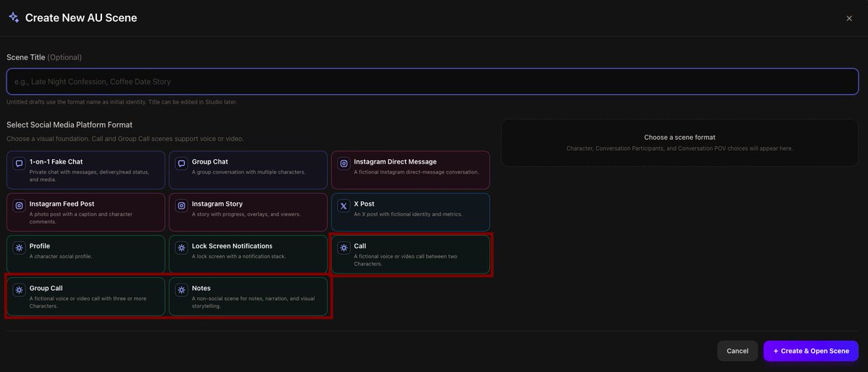Focus the Scene Title input field
Image resolution: width=868 pixels, height=372 pixels.
click(x=433, y=82)
